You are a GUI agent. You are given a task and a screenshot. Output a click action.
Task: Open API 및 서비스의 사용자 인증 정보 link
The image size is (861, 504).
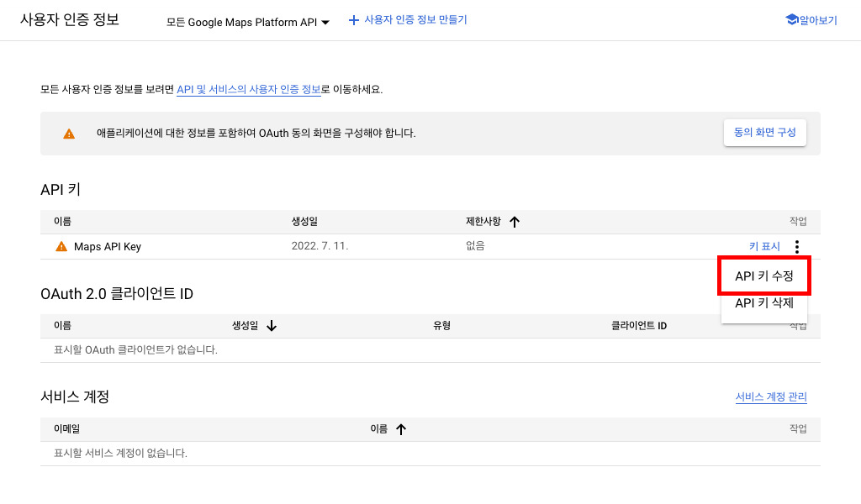tap(249, 89)
